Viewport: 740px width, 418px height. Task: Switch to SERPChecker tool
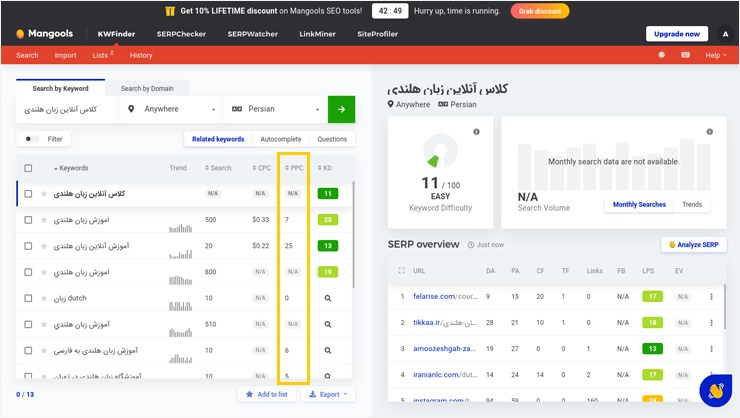181,34
